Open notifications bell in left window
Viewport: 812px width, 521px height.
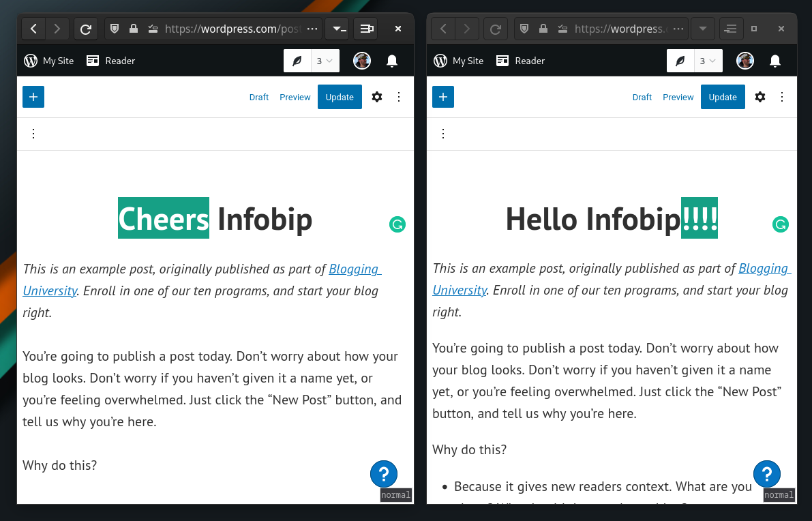click(392, 61)
